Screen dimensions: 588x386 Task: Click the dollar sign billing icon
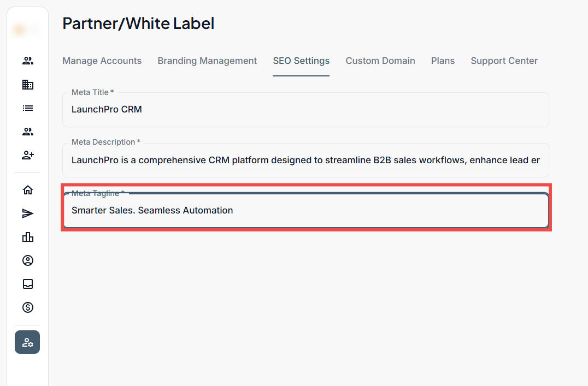pos(27,307)
